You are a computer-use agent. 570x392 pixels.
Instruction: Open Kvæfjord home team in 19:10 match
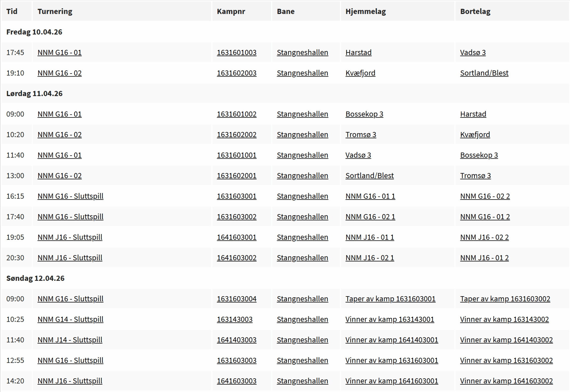pos(360,73)
